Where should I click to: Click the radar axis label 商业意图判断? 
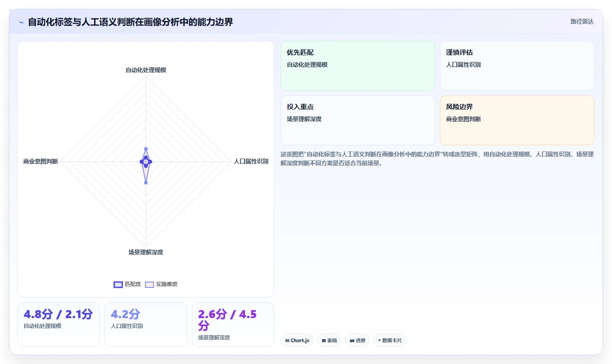pyautogui.click(x=41, y=161)
